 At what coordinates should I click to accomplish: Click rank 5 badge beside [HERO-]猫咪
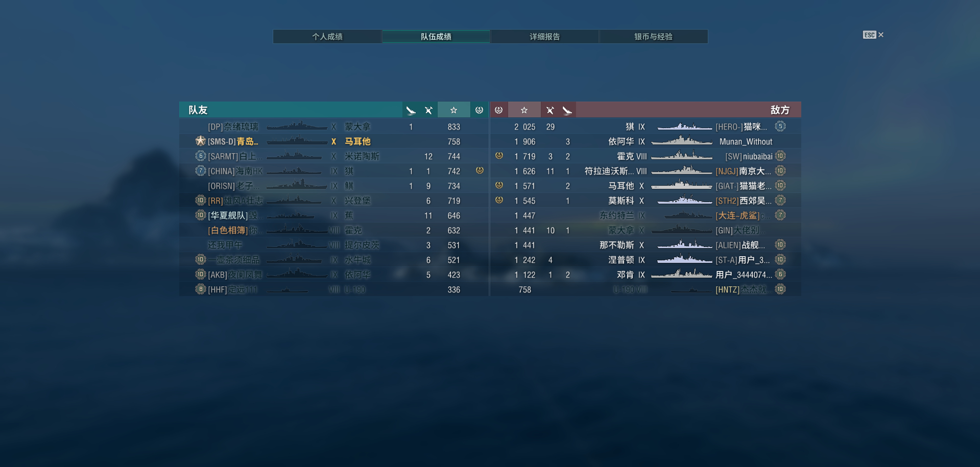click(x=780, y=126)
